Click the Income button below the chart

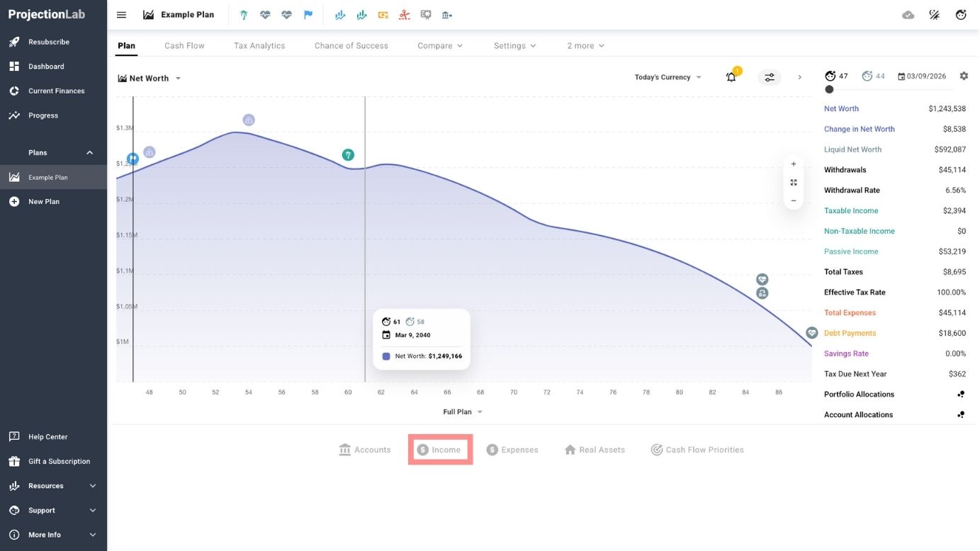(x=439, y=450)
